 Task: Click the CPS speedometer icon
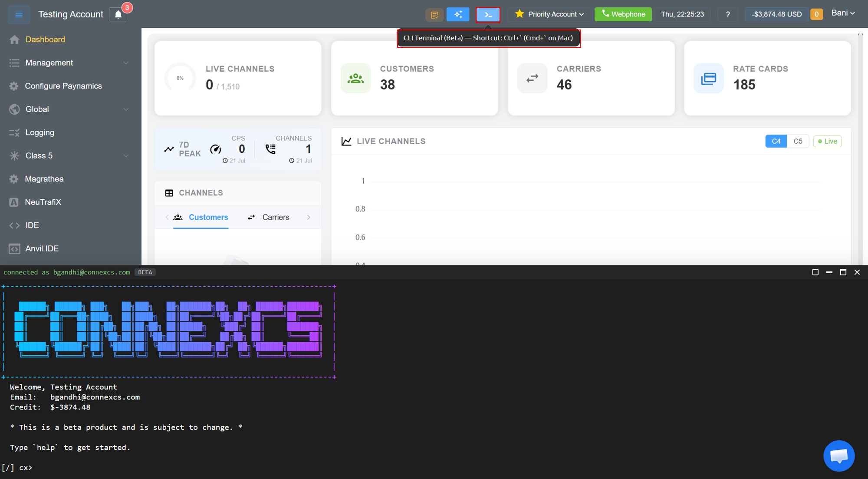click(x=216, y=149)
